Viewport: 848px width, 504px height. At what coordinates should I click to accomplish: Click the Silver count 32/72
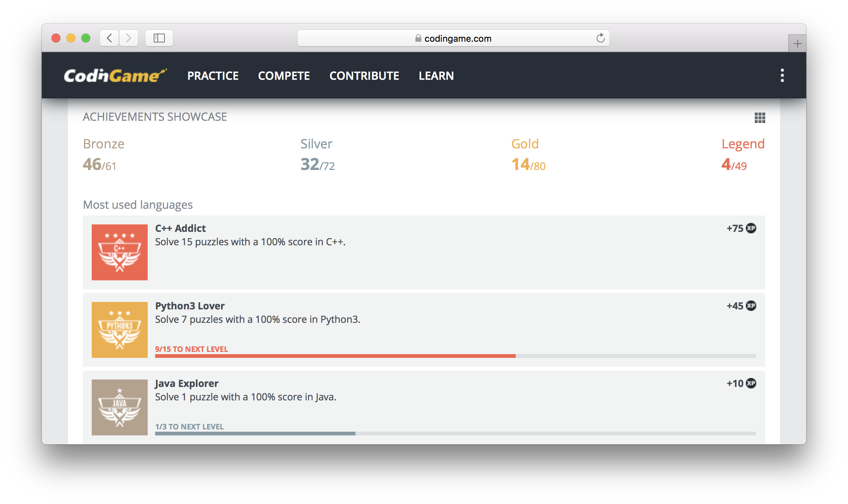(x=318, y=164)
